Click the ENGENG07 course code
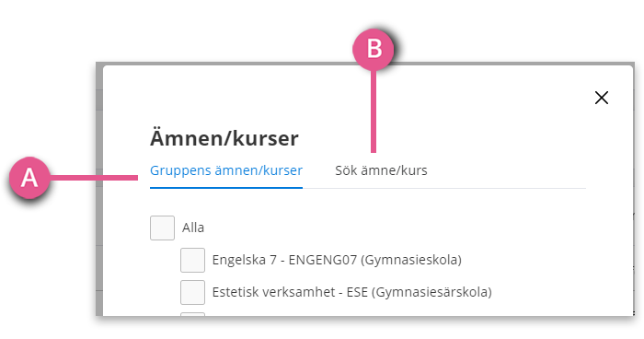This screenshot has height=339, width=644. (323, 260)
